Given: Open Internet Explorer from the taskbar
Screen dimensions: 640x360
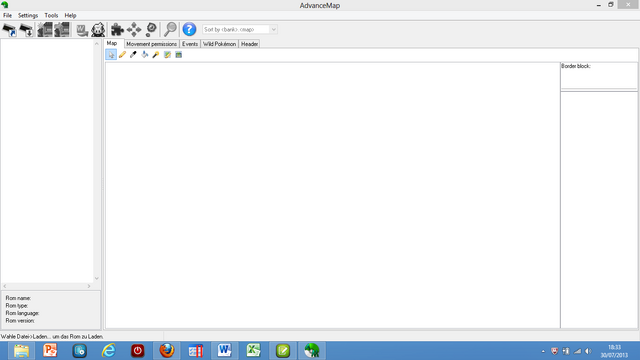Looking at the screenshot, I should point(109,351).
